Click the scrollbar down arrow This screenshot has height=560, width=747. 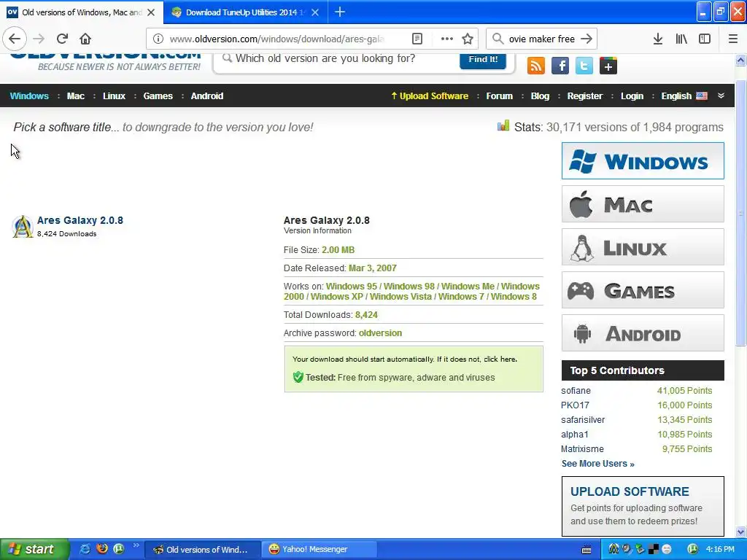point(740,532)
